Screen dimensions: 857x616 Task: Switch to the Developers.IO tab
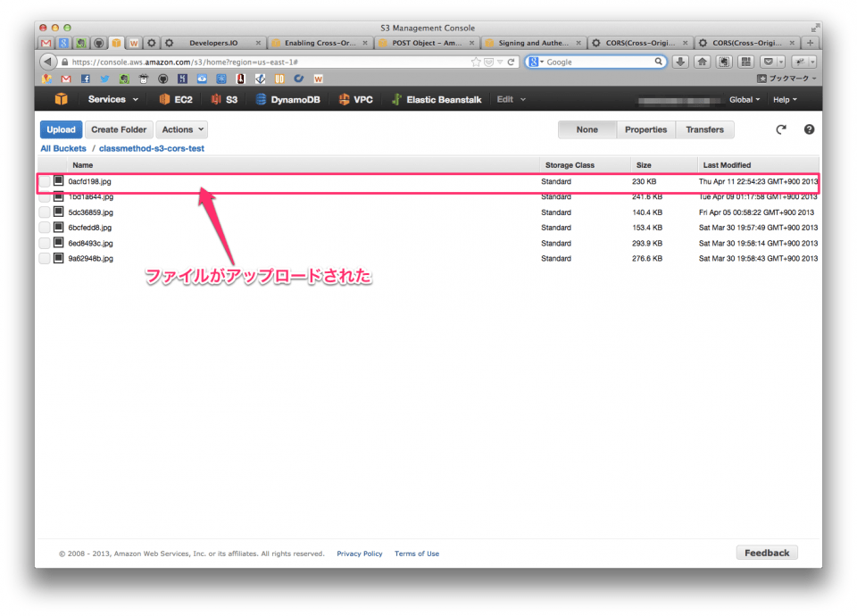[x=215, y=43]
